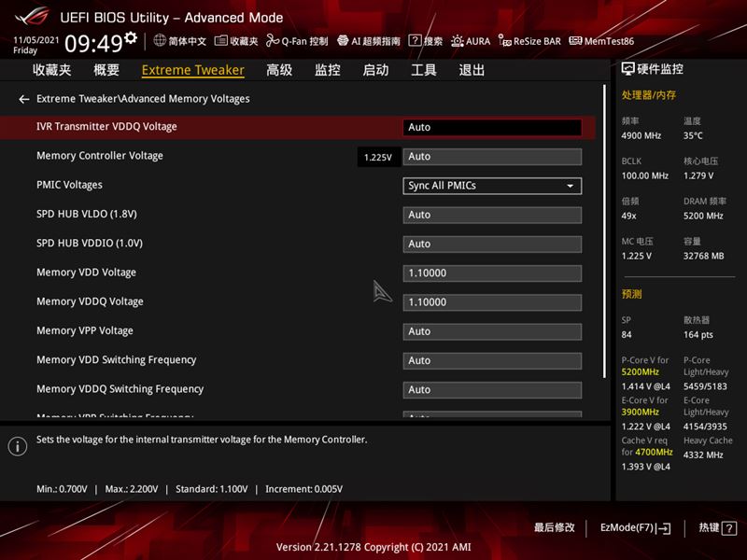Click Extreme Tweaker\Advanced Memory Voltages breadcrumb
The image size is (747, 560).
pos(143,99)
